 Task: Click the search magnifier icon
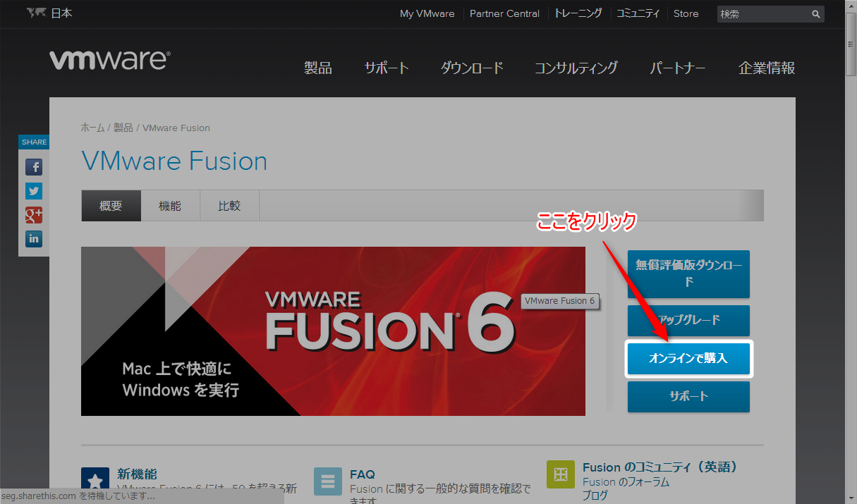[x=815, y=14]
